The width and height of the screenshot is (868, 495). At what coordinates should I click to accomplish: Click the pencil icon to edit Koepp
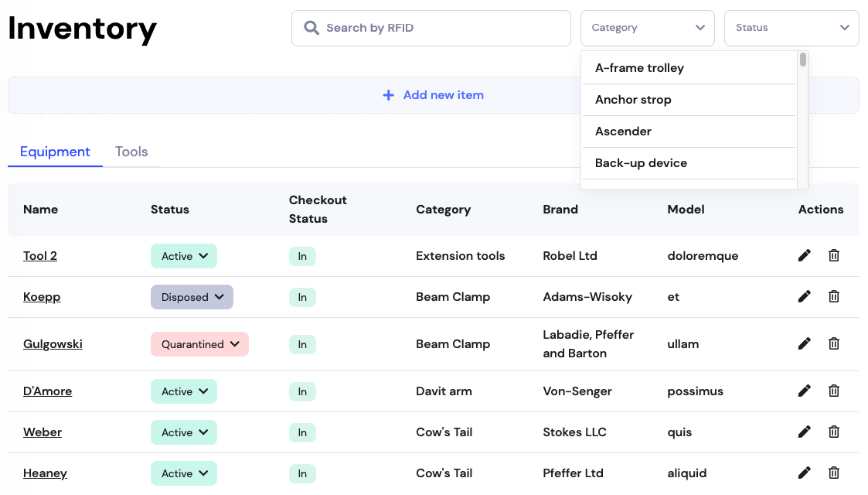[804, 296]
